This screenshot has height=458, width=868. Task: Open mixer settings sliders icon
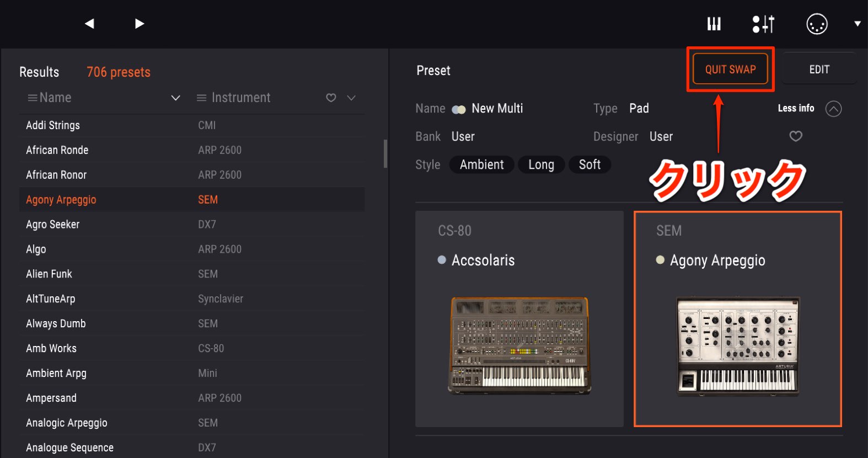(x=763, y=24)
